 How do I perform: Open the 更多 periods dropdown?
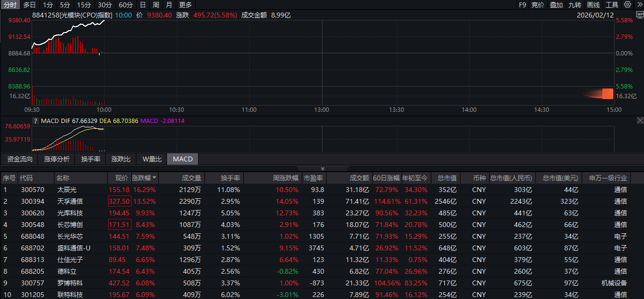coord(185,5)
